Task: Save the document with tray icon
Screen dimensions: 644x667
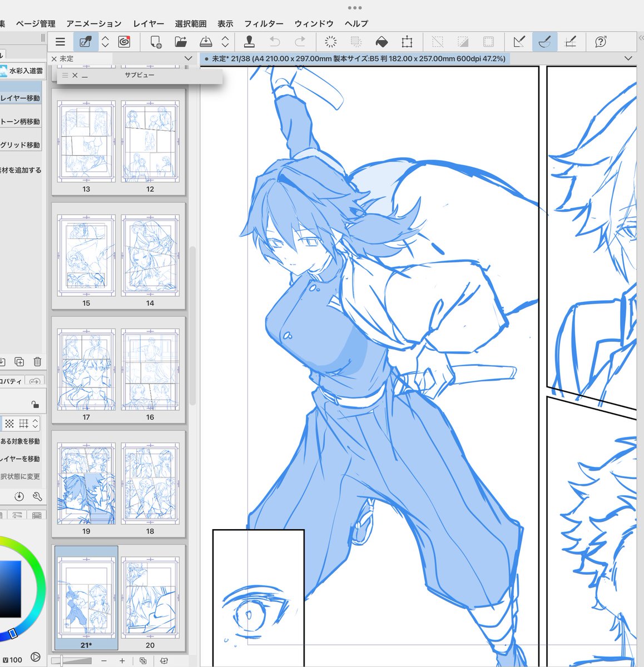Action: coord(206,42)
